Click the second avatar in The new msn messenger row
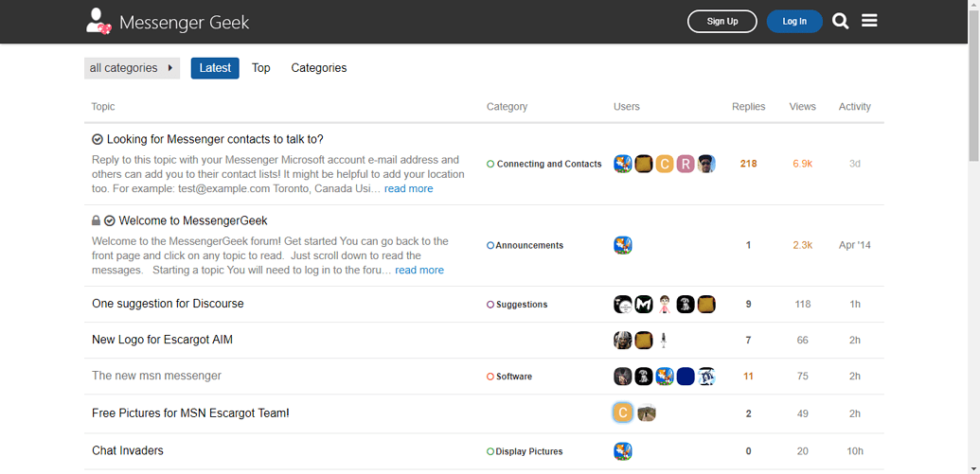The width and height of the screenshot is (980, 474). 644,377
